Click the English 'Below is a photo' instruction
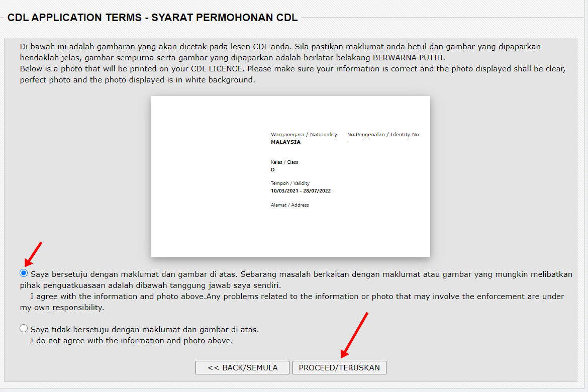Screen dimensions: 588x392 292,74
